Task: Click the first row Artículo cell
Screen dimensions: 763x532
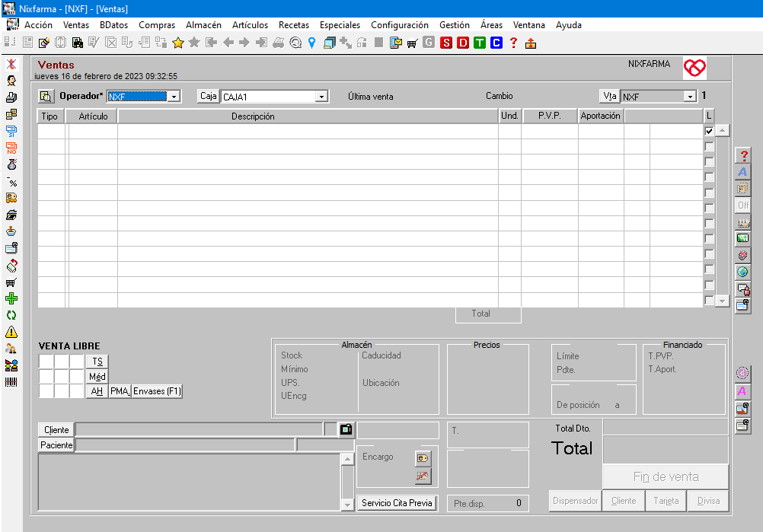Action: point(93,132)
